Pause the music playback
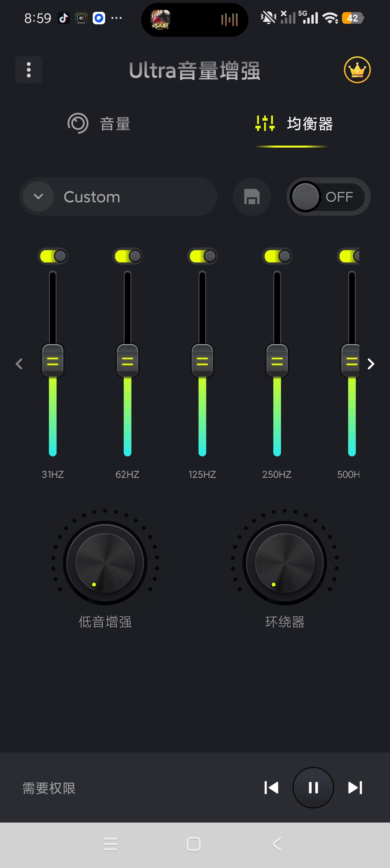Screen dimensions: 390x868 313,787
